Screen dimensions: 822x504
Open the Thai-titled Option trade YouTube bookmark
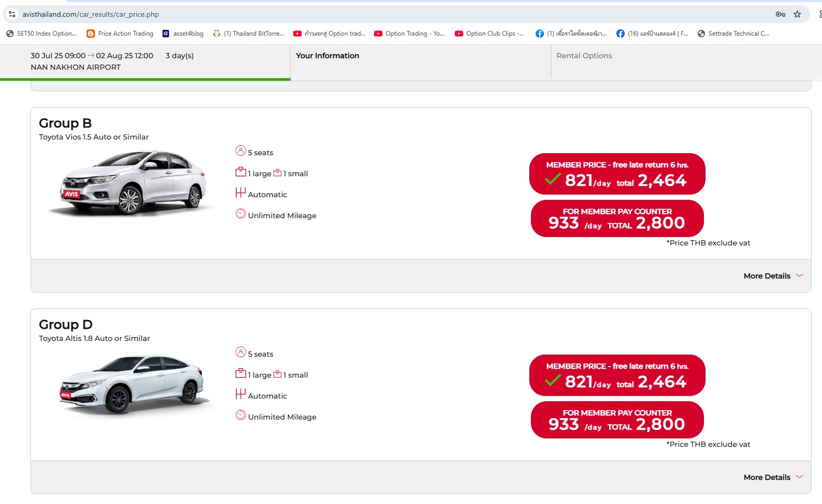329,34
